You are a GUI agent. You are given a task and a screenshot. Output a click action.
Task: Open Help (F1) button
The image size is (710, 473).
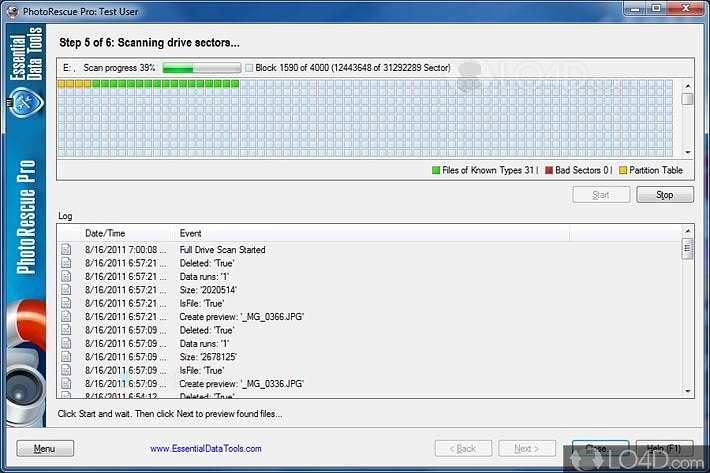(x=664, y=449)
